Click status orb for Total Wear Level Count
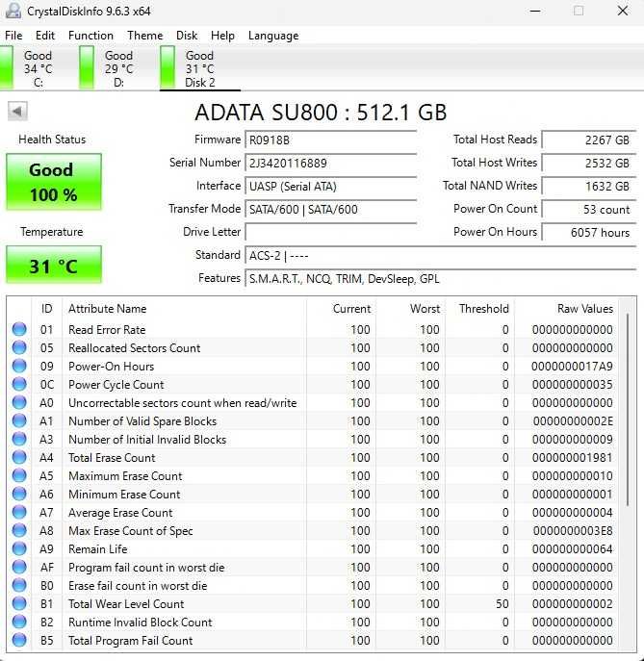Screen dimensions: 644x661 click(x=19, y=603)
